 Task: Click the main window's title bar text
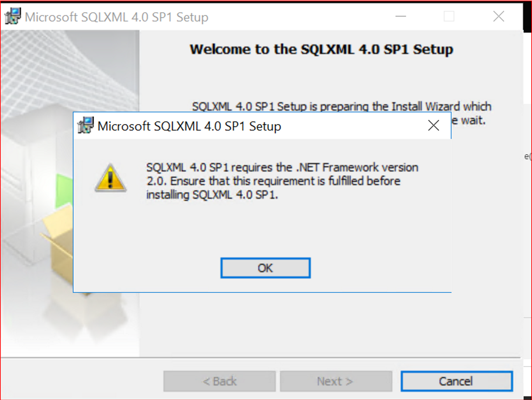point(116,17)
